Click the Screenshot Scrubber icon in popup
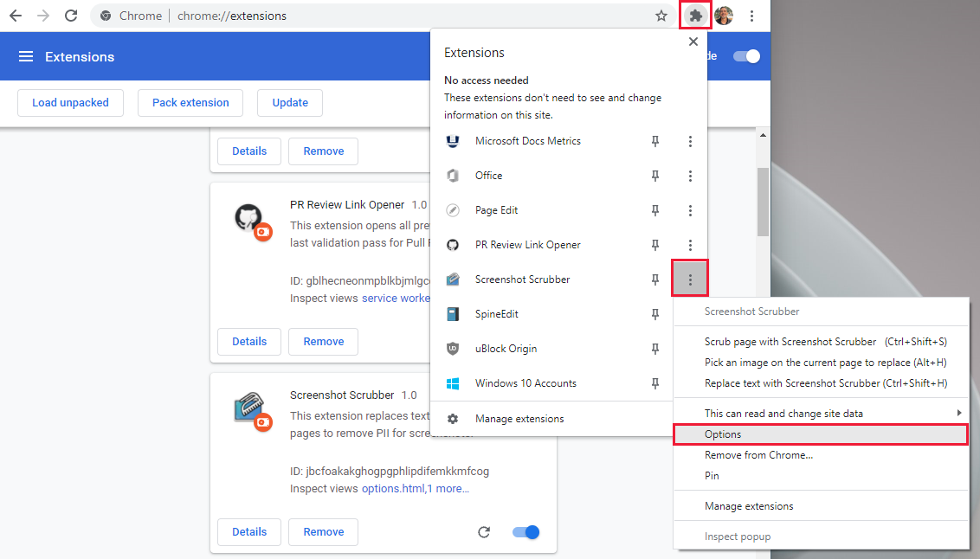980x559 pixels. [x=453, y=279]
